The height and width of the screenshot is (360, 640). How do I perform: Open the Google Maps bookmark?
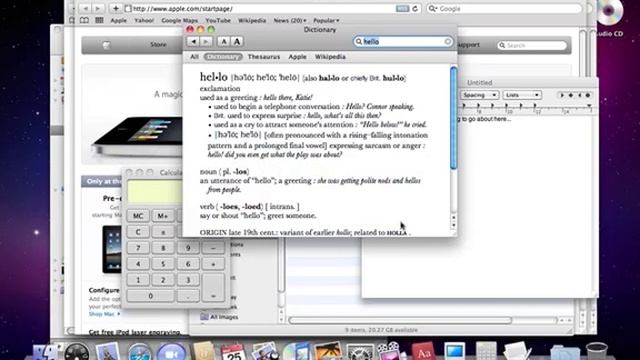pyautogui.click(x=180, y=20)
